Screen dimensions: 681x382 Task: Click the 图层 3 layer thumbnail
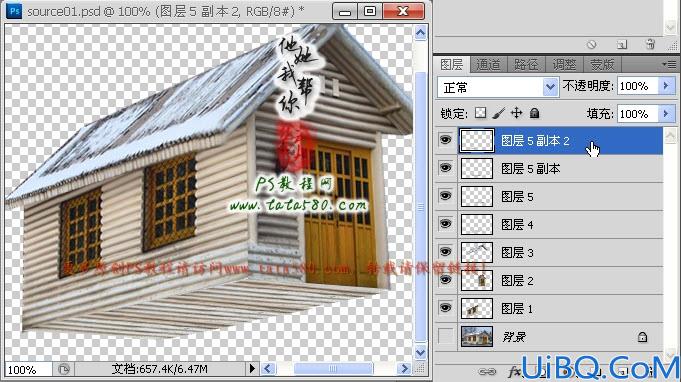point(476,252)
